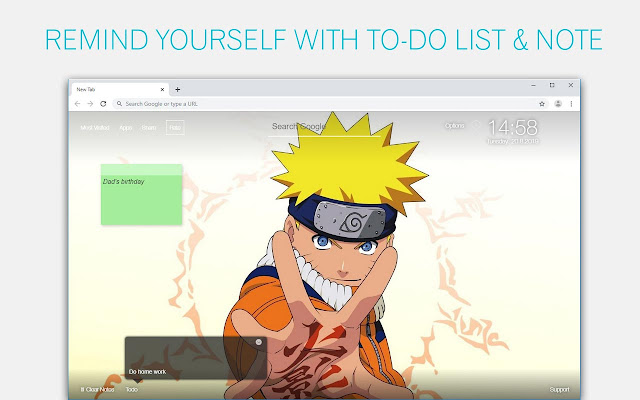The height and width of the screenshot is (400, 640).
Task: Open the Chrome profile avatar
Action: [x=558, y=104]
